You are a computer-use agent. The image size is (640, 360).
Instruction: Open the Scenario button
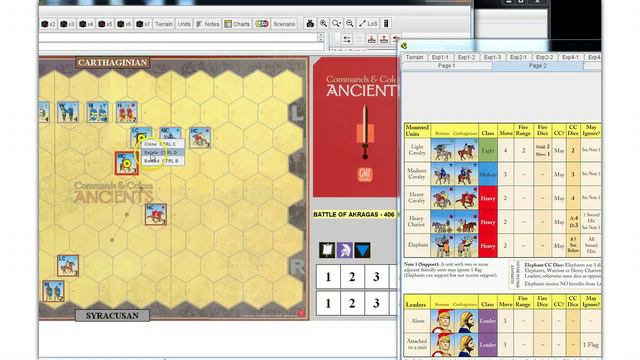(284, 24)
